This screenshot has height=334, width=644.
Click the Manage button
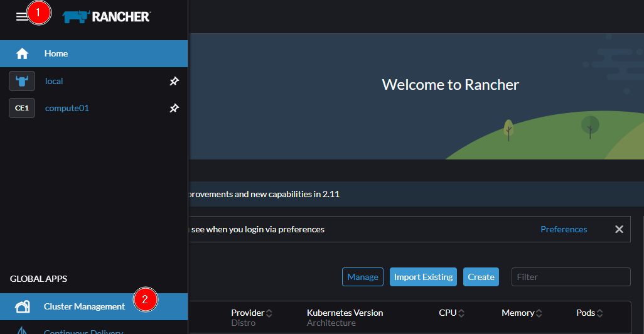363,277
